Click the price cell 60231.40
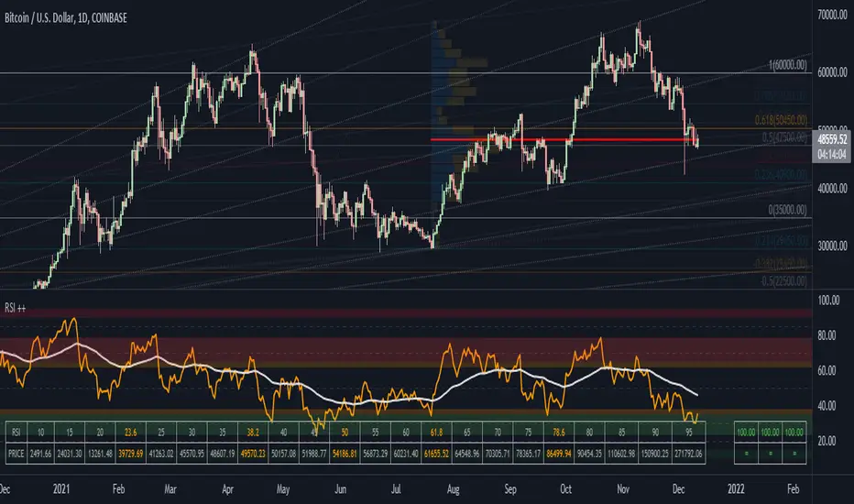 coord(406,454)
